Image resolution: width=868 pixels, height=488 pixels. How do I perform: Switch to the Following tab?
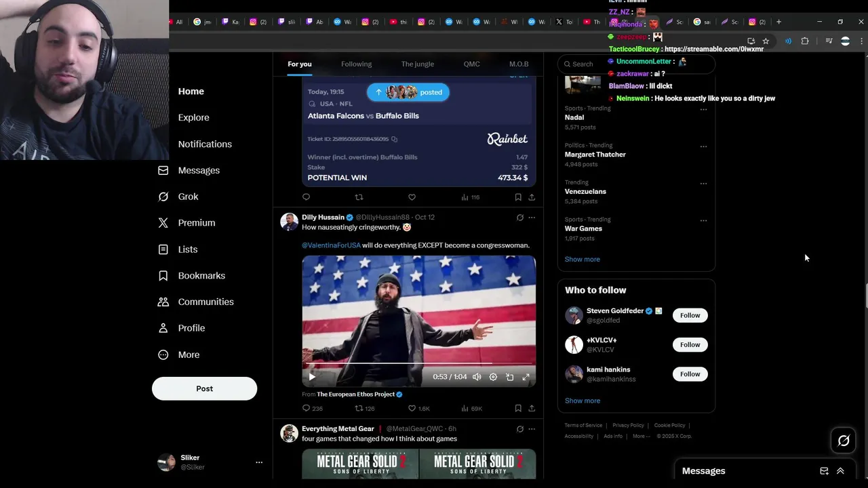[x=356, y=64]
